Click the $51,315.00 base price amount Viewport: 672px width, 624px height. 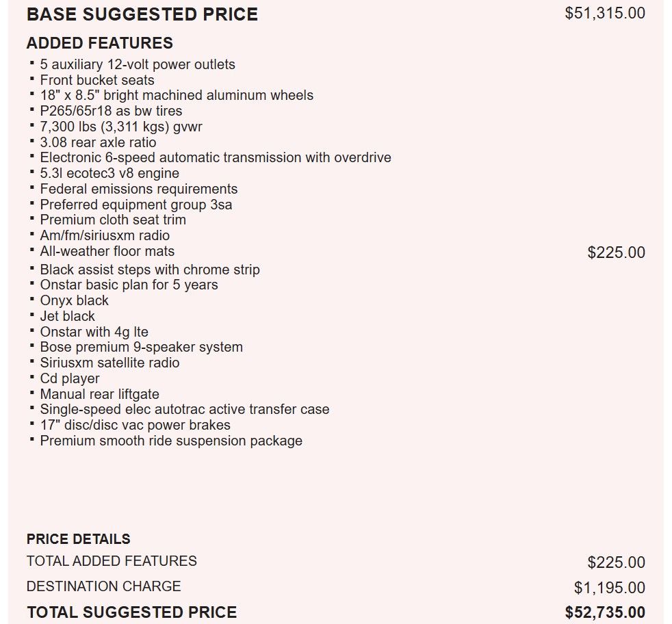[x=605, y=14]
